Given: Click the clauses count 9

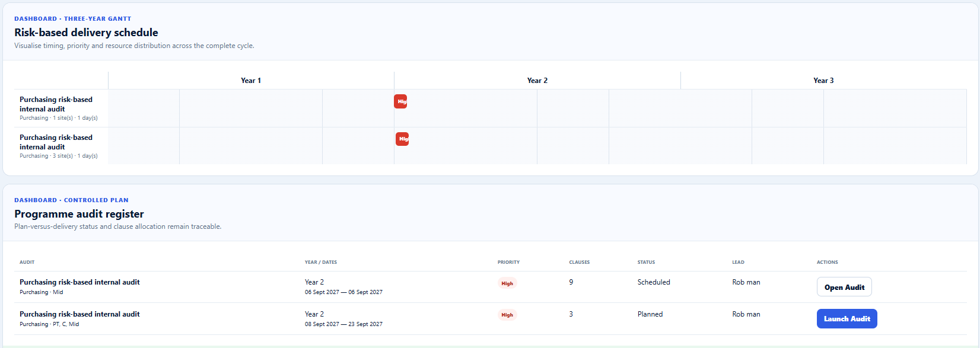Looking at the screenshot, I should point(571,282).
